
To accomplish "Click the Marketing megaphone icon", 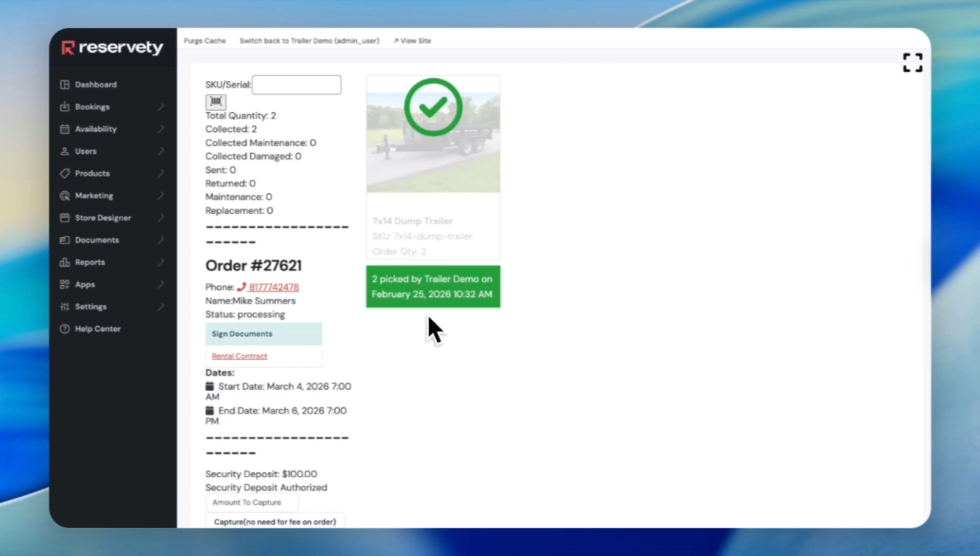I will [x=64, y=196].
